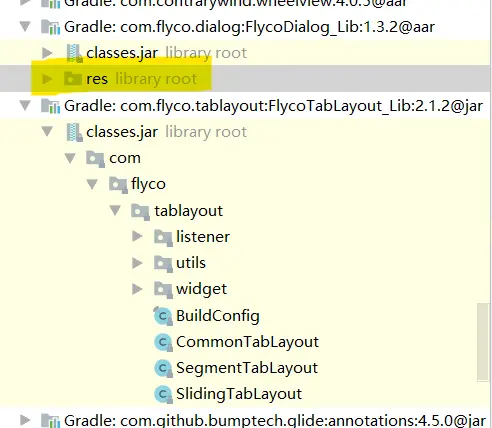The image size is (492, 428).
Task: Select the com package label
Action: pyautogui.click(x=125, y=158)
